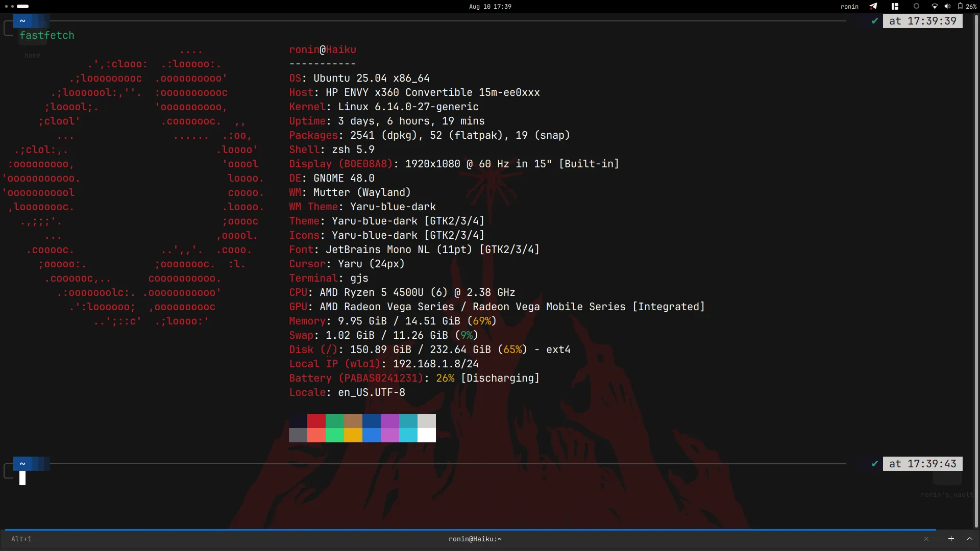
Task: Click the Display line 1920x1080 @ 60 Hz
Action: (x=454, y=164)
